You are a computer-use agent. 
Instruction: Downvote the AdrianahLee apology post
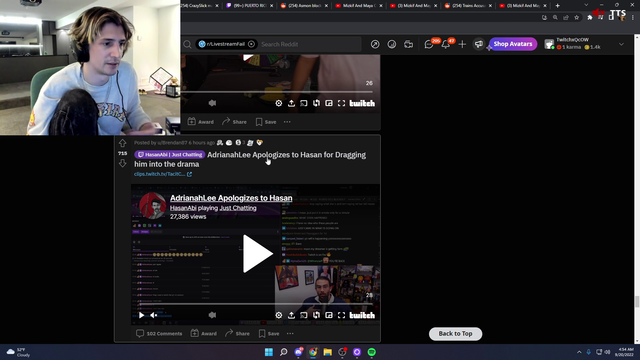tap(122, 163)
